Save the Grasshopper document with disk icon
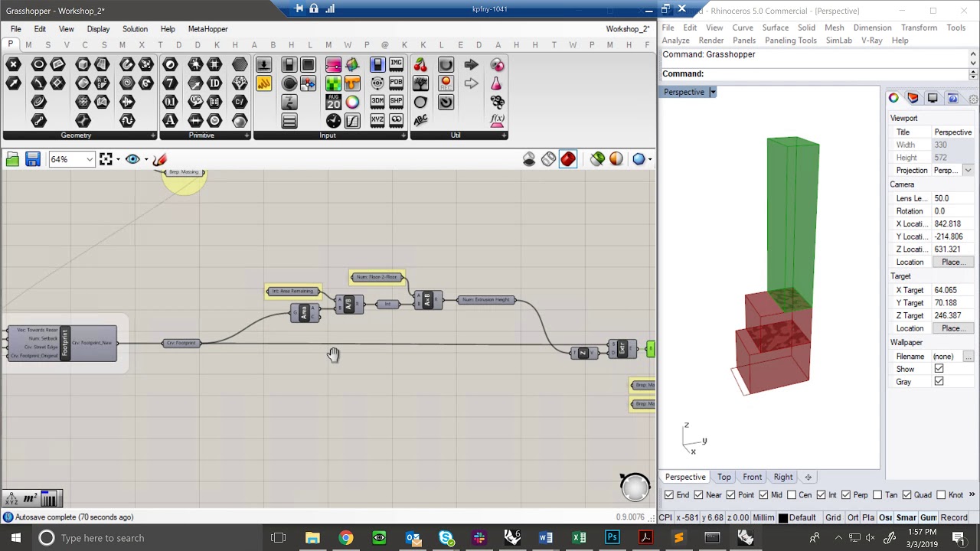 coord(32,159)
